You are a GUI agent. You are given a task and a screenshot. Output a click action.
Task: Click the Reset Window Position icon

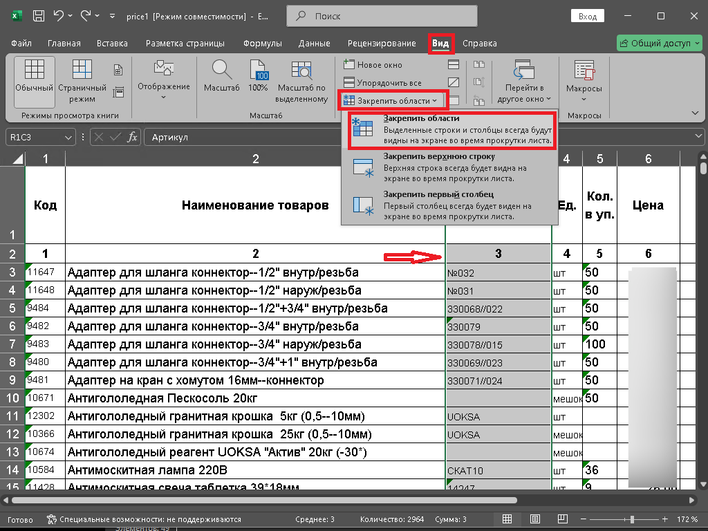click(x=479, y=101)
